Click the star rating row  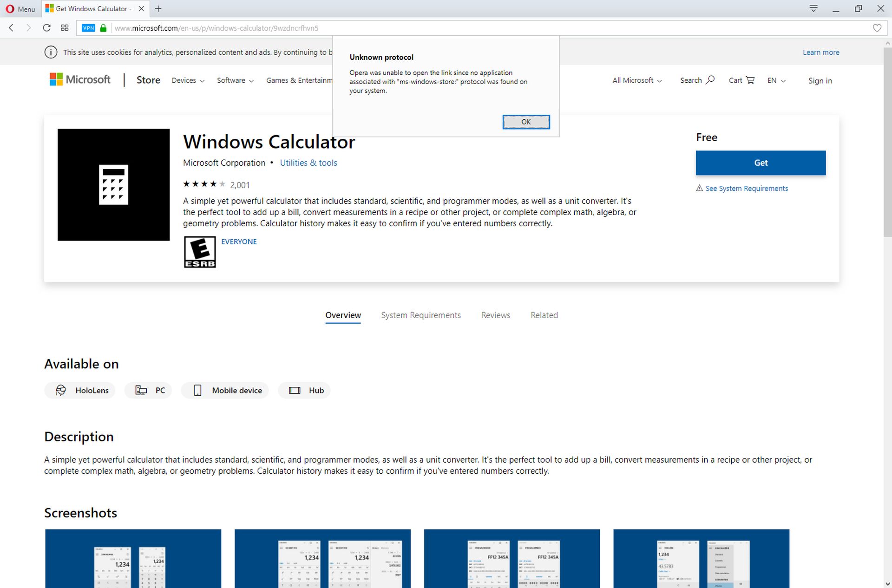[x=204, y=184]
